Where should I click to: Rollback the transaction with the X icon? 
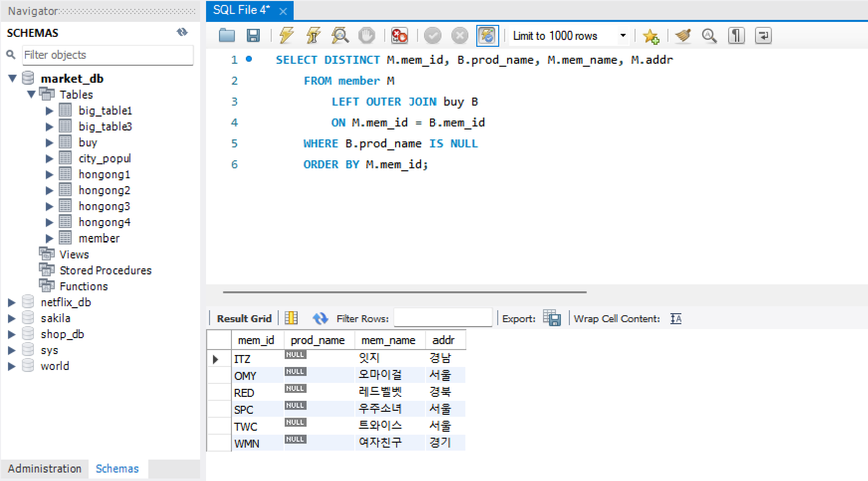459,35
